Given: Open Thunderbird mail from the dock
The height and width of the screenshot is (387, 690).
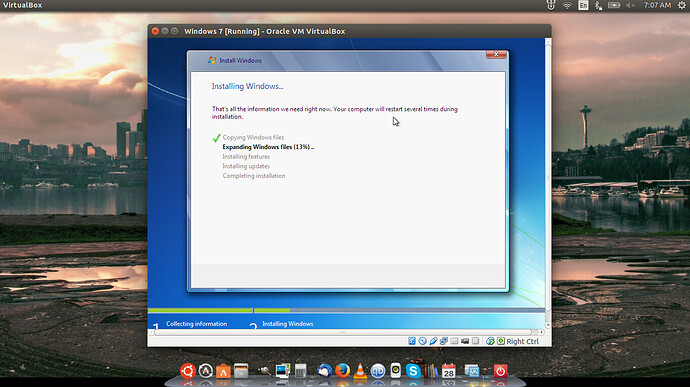Looking at the screenshot, I should [324, 371].
